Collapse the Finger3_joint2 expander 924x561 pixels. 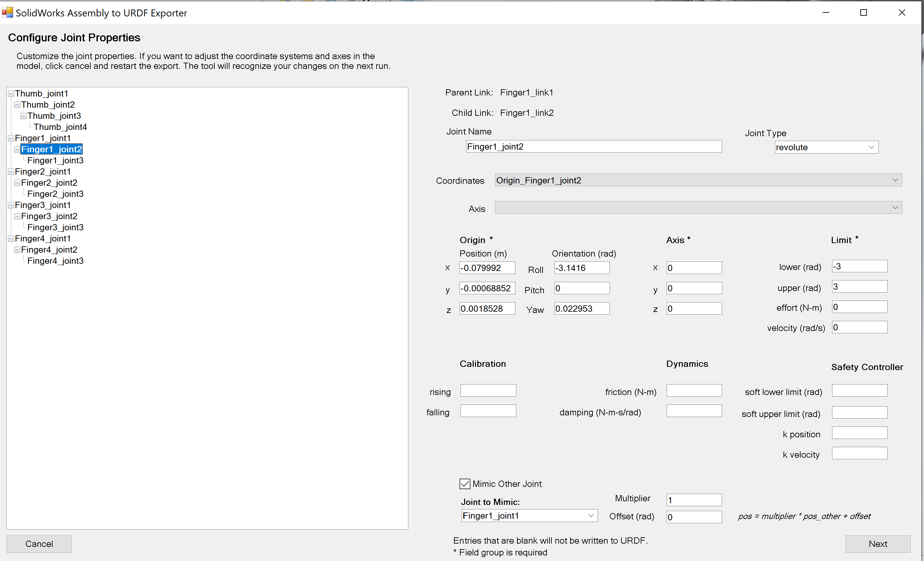[x=17, y=216]
